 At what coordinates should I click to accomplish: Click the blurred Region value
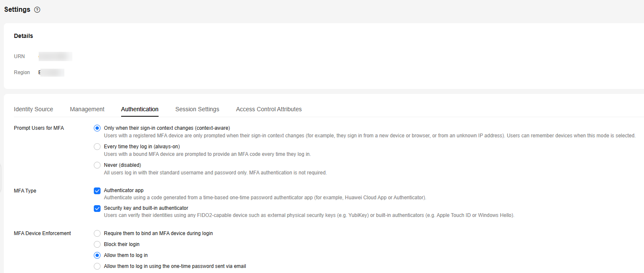pos(51,72)
